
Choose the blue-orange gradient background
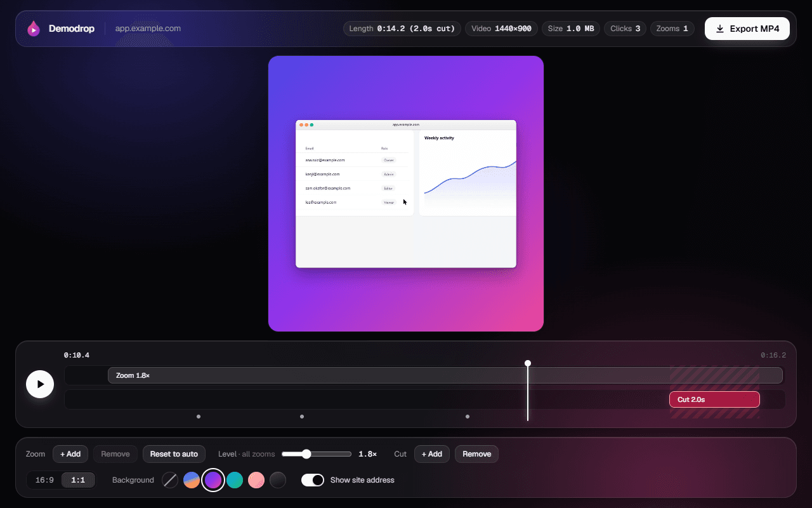point(192,480)
